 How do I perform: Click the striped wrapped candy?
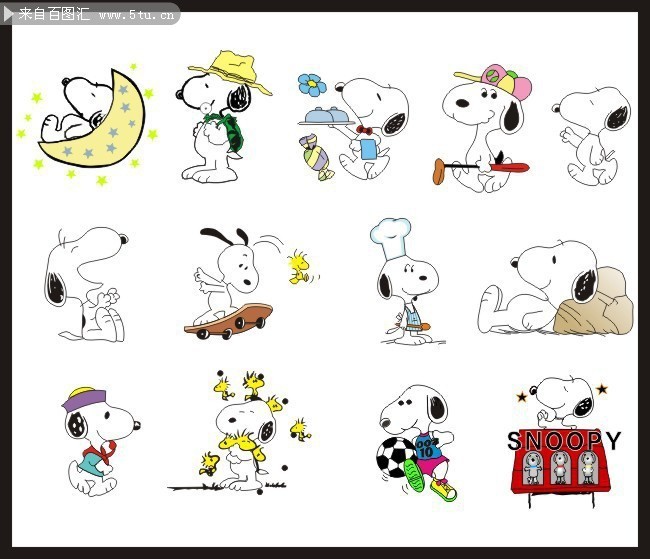[316, 157]
